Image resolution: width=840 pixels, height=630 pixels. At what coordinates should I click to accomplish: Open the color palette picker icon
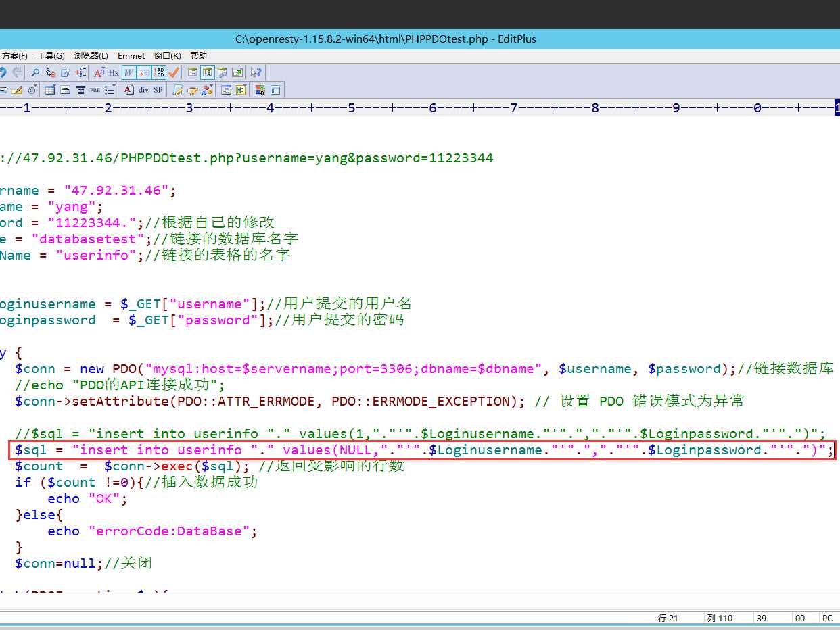[260, 90]
